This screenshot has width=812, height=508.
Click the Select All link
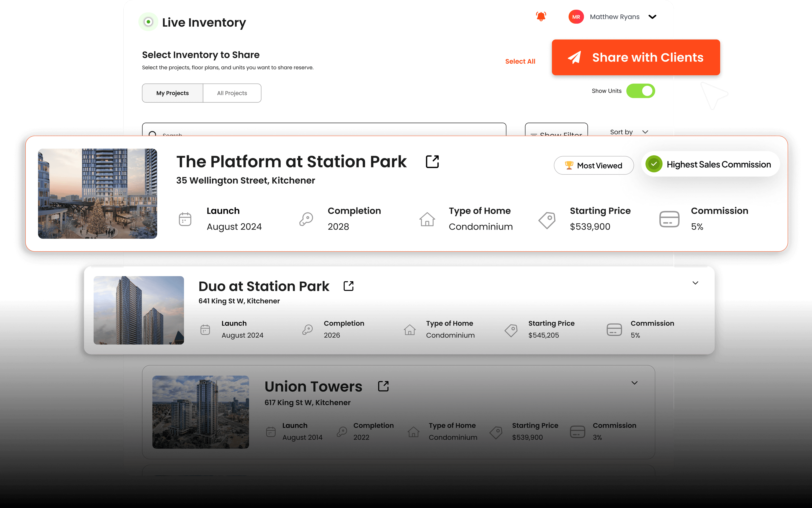tap(520, 61)
